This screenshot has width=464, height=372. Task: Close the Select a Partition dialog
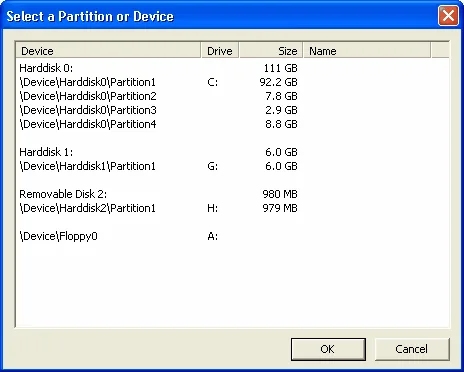pos(448,16)
